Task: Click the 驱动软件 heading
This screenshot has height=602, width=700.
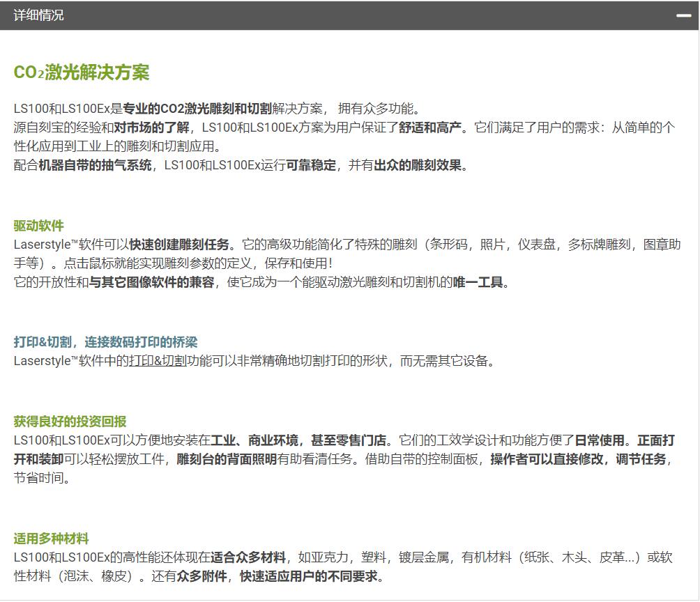Action: (38, 226)
